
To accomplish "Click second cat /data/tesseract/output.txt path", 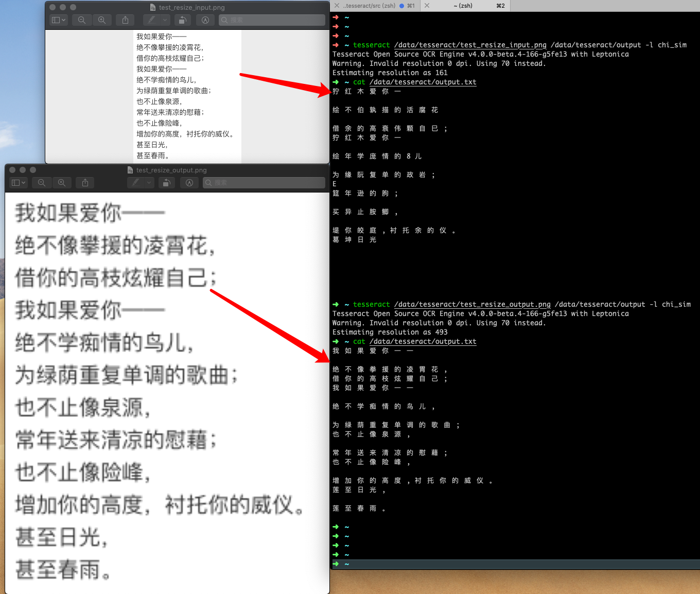I will tap(423, 341).
